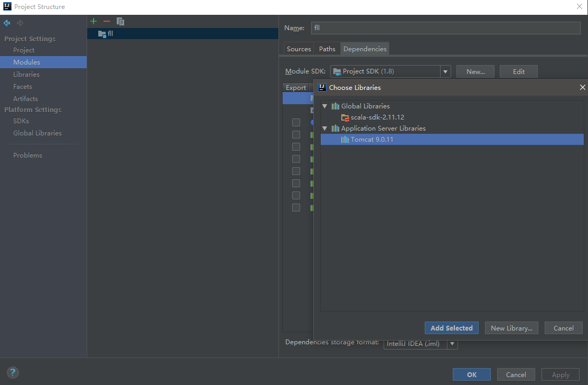Click the Application Server Libraries group icon
The image size is (588, 385).
click(x=335, y=129)
